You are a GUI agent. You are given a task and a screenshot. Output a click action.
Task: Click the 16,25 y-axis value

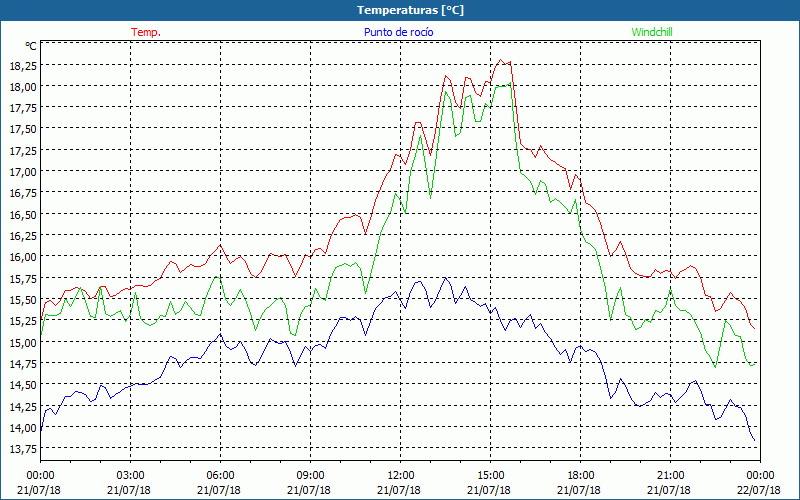[x=23, y=236]
